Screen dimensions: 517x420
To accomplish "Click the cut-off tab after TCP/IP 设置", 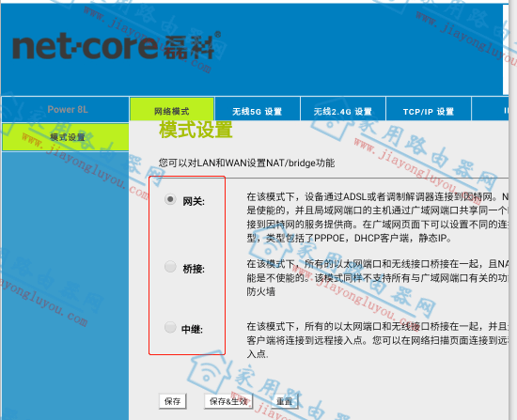I will (x=491, y=109).
